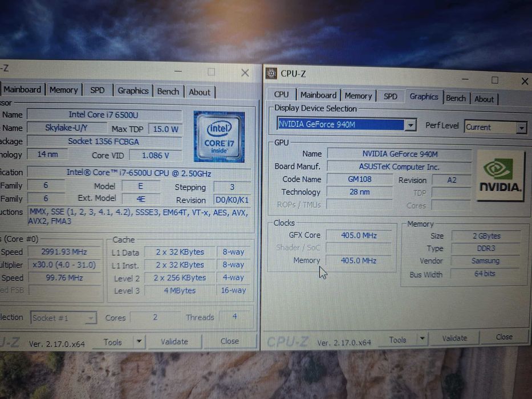Click the bus speed 99.76 MHz value
The image size is (532, 399).
coord(64,278)
